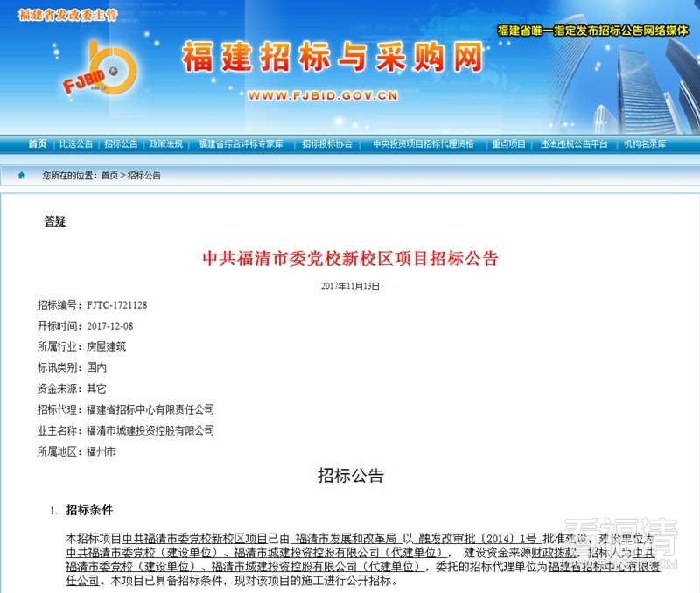The width and height of the screenshot is (700, 593).
Task: Click the region value 福州市
Action: [101, 451]
